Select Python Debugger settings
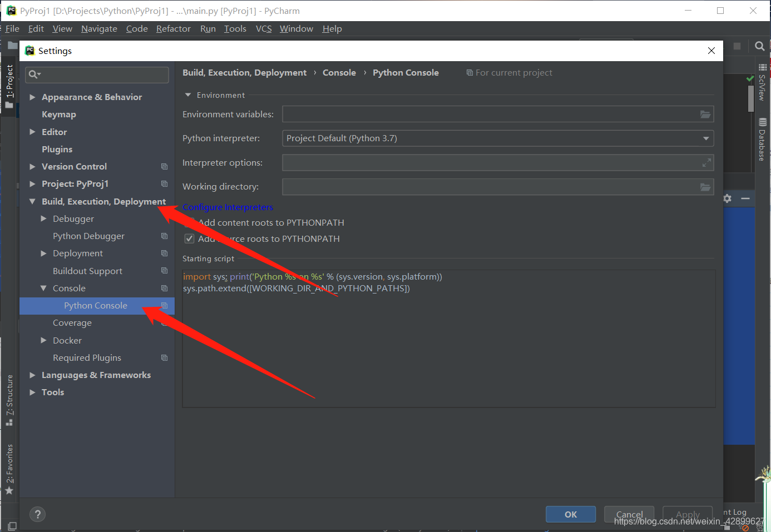This screenshot has height=532, width=771. coord(88,236)
